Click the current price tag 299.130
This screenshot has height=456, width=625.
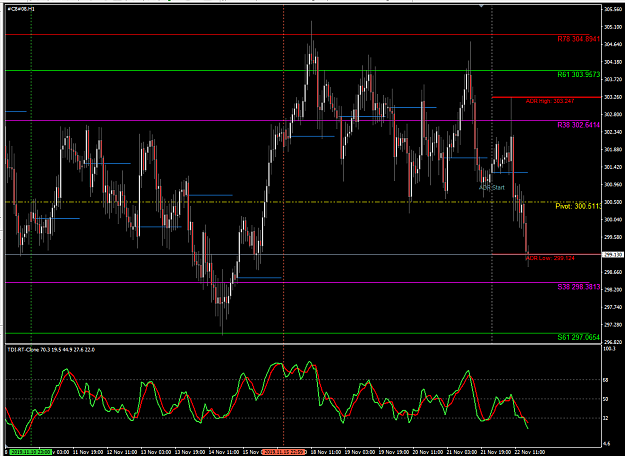(x=612, y=254)
